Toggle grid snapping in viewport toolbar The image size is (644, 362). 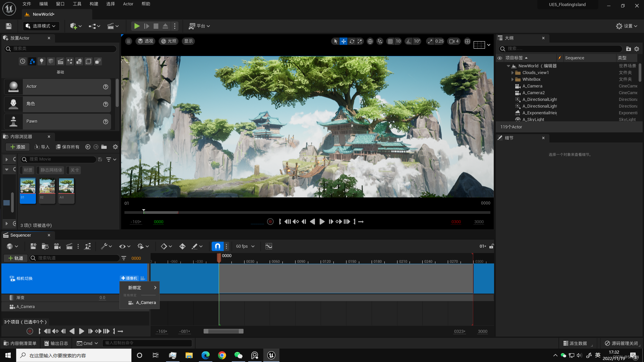click(390, 41)
